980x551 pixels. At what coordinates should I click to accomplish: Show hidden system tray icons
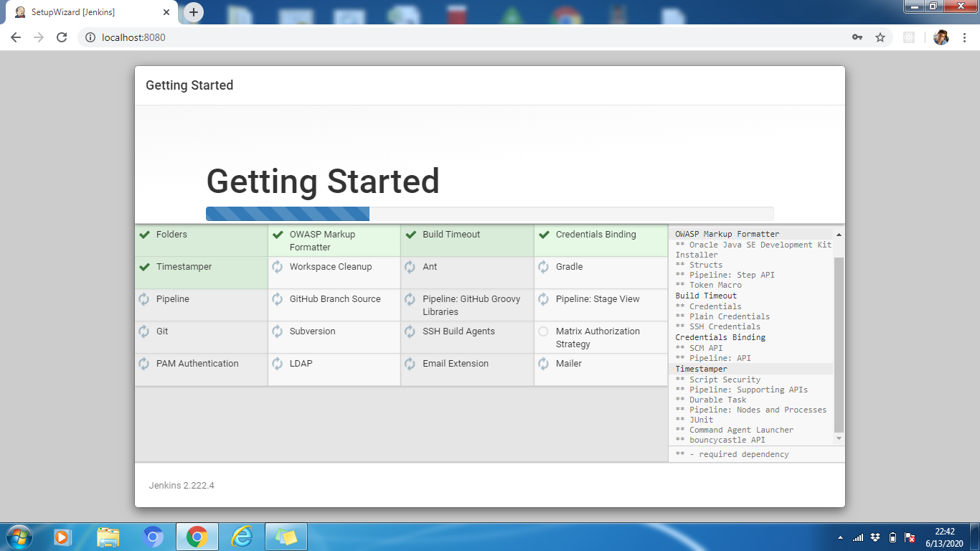pos(840,537)
